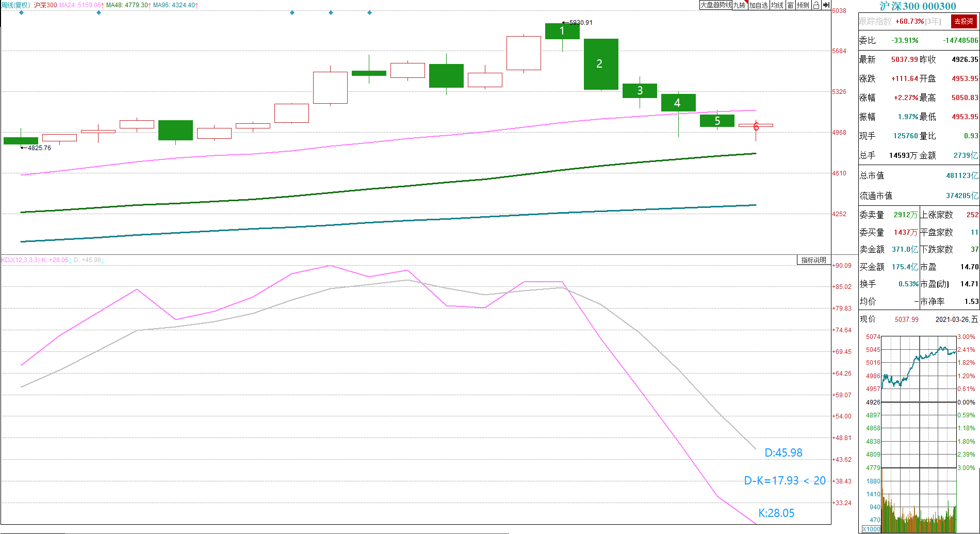
Task: Expand the 跟踪指数 3年 info row
Action: pyautogui.click(x=900, y=21)
